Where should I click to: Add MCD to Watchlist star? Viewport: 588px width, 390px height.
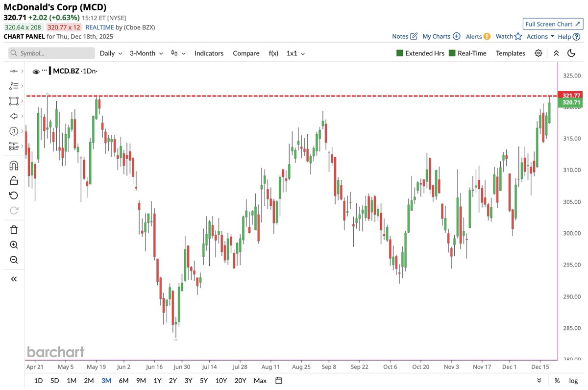(x=518, y=36)
